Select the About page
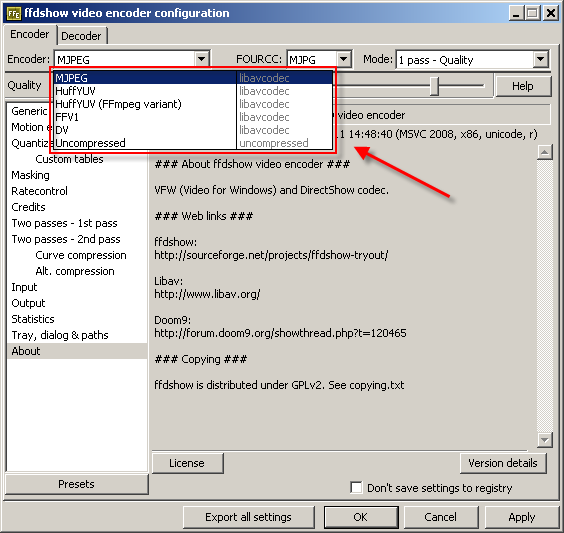Viewport: 564px width, 533px height. pos(77,351)
